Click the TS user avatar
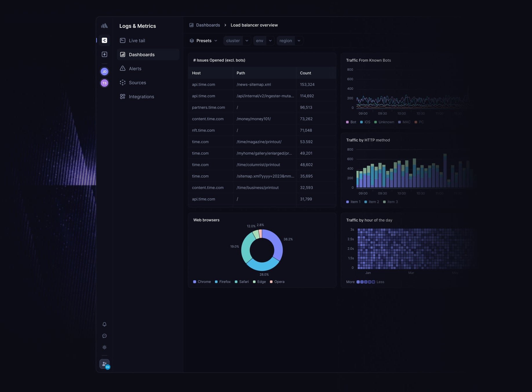Viewport: 532px width, 392px height. (104, 83)
